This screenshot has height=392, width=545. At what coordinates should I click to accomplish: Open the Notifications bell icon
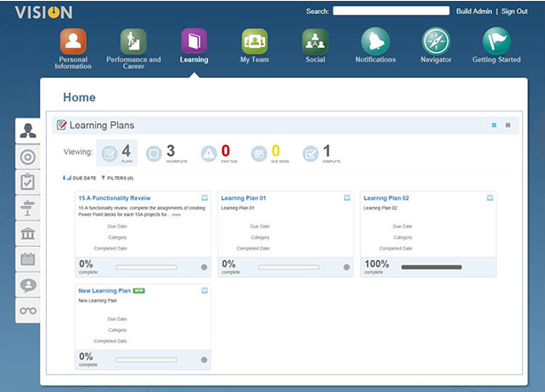coord(375,42)
